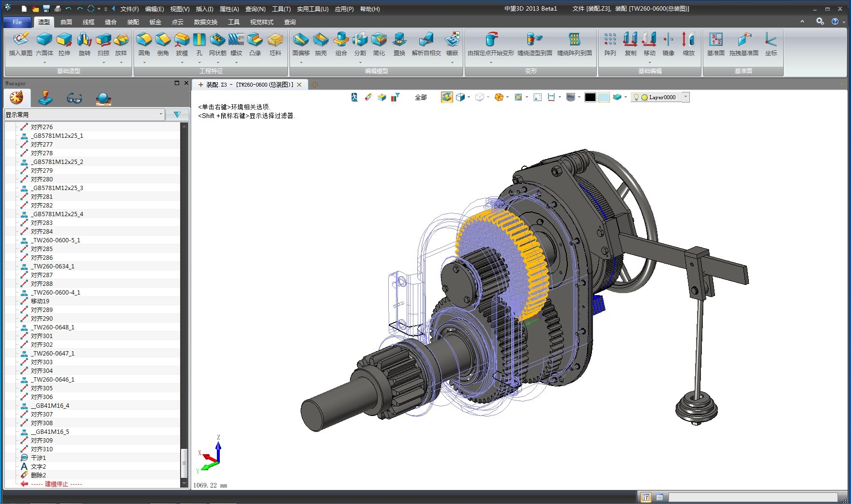Click the black color swatch

pos(590,97)
